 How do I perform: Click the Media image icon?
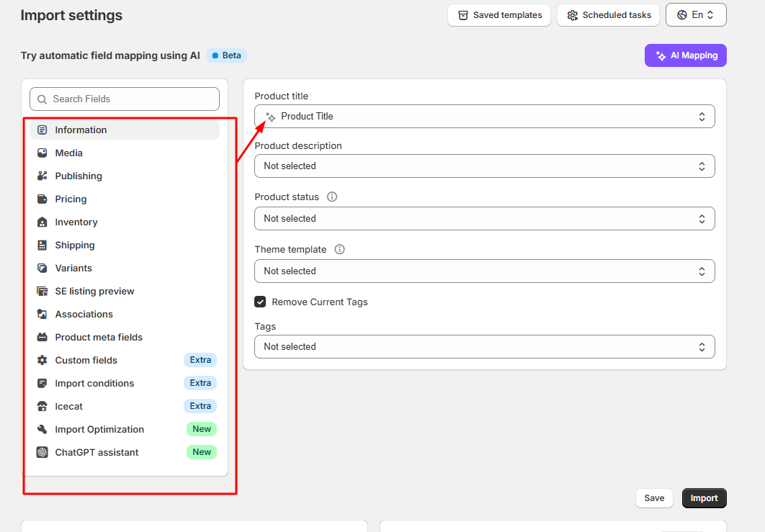pyautogui.click(x=42, y=153)
